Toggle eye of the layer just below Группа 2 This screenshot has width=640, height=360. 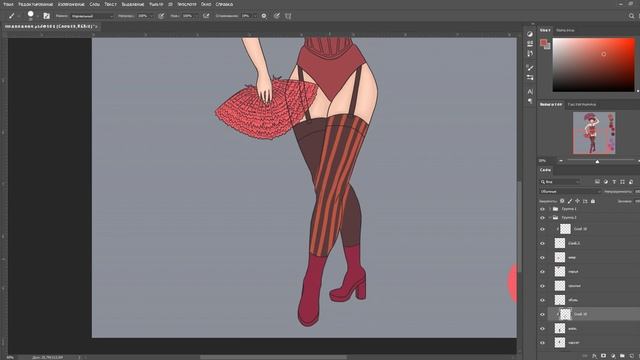[542, 229]
